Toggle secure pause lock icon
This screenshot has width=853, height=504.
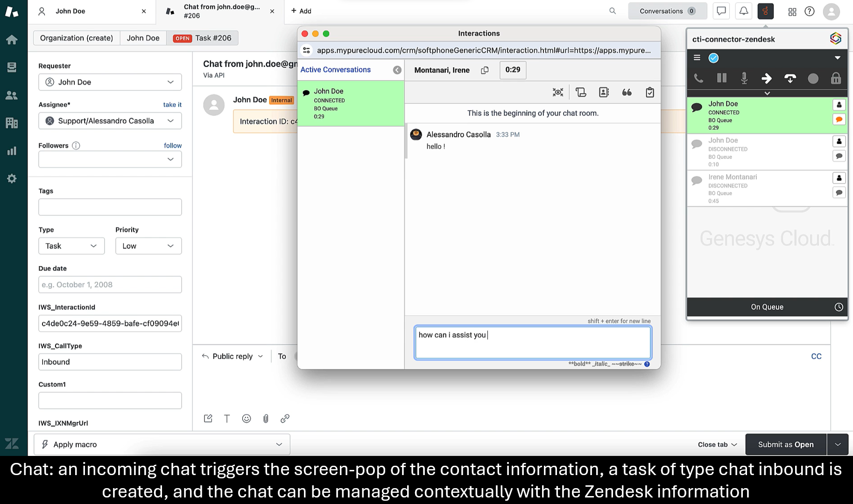pyautogui.click(x=836, y=78)
